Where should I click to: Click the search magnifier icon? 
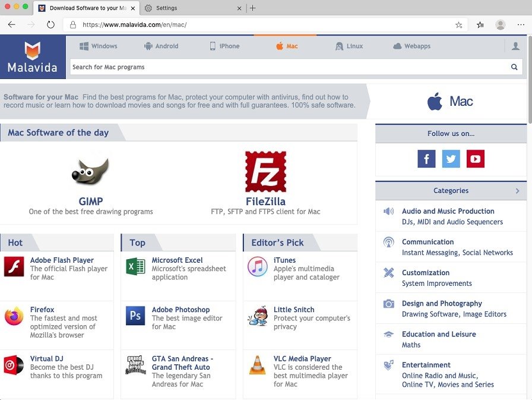point(514,67)
